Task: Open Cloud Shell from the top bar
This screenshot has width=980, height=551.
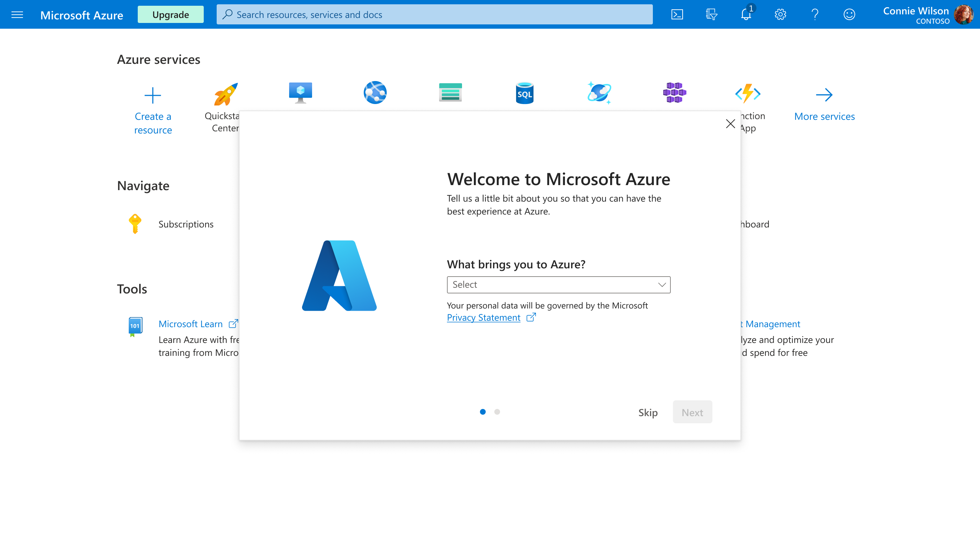Action: pyautogui.click(x=677, y=14)
